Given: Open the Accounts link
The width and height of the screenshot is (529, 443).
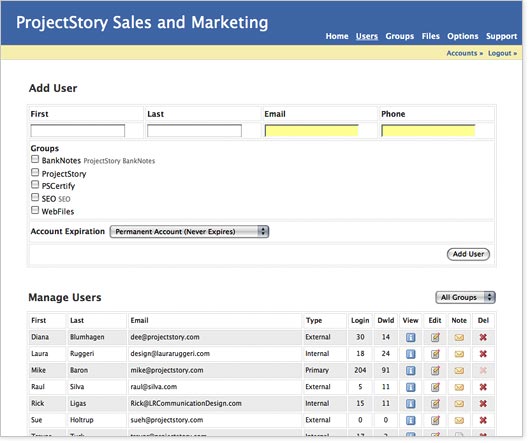Looking at the screenshot, I should (465, 53).
